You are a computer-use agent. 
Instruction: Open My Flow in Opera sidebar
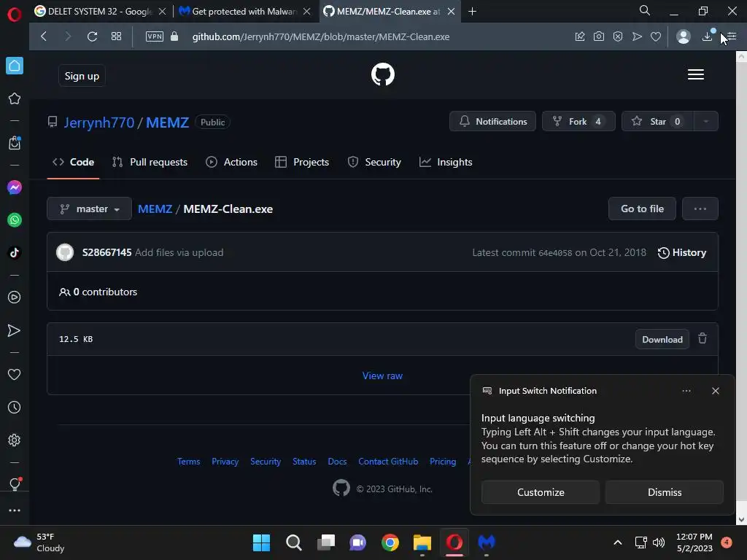[x=15, y=330]
